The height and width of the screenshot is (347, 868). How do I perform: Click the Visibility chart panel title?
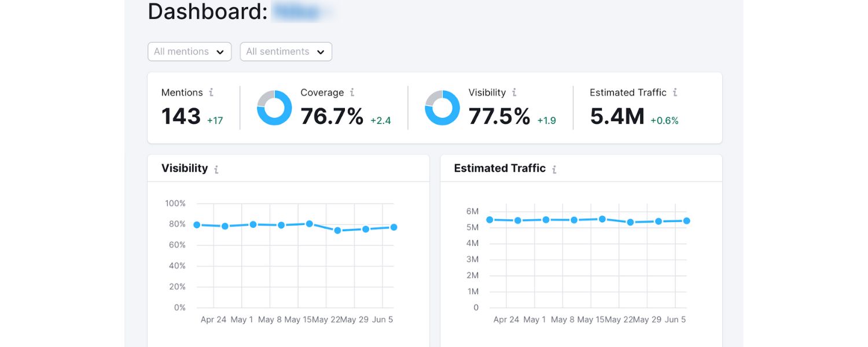[185, 168]
